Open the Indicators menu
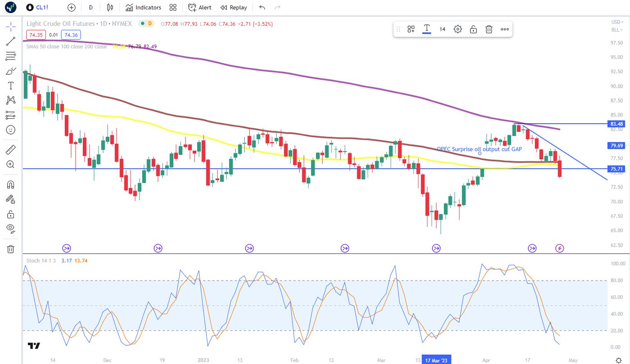 point(143,7)
